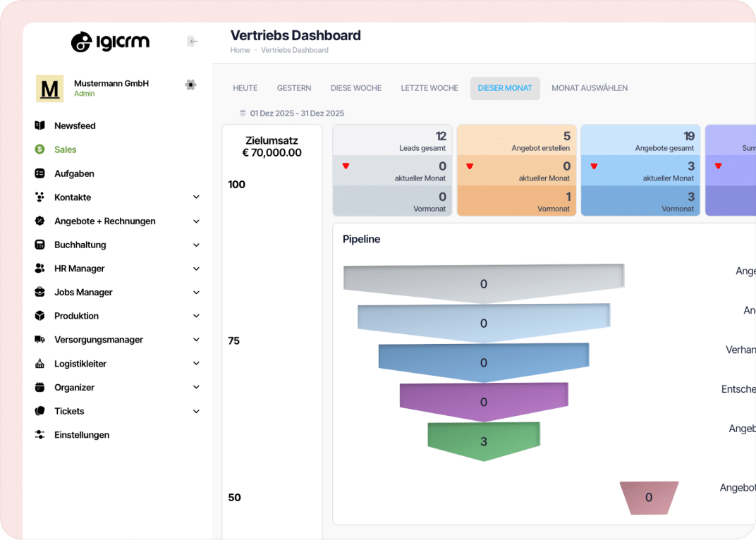
Task: Click the Mustermann GmbH company avatar
Action: 49,88
